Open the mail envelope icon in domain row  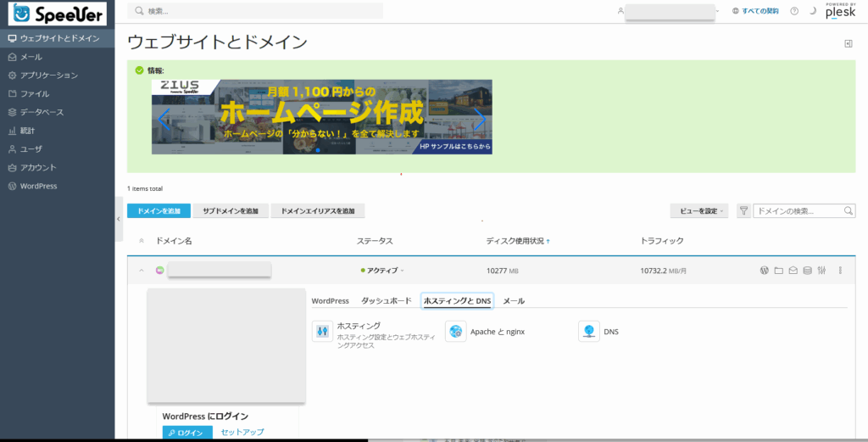coord(793,271)
